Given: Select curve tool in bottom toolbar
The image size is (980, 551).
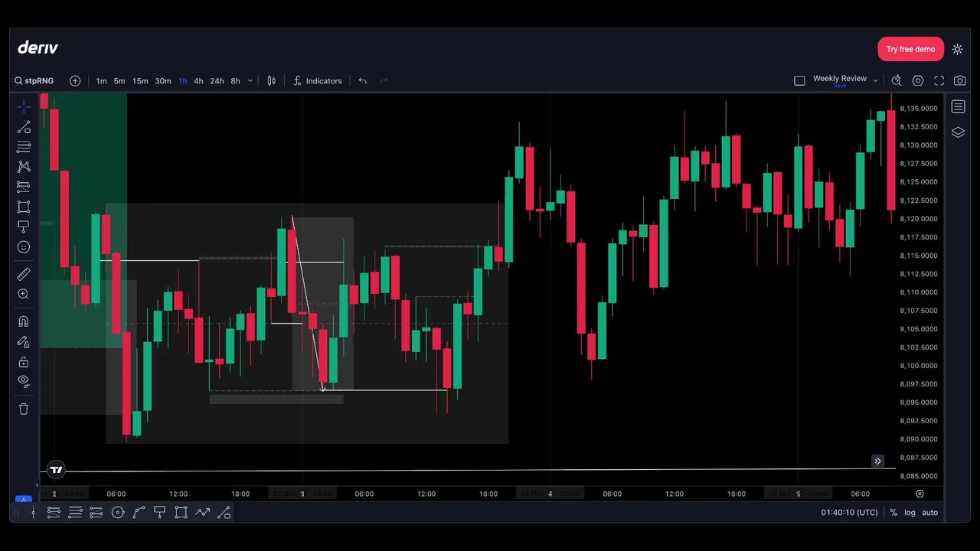Looking at the screenshot, I should coord(139,513).
